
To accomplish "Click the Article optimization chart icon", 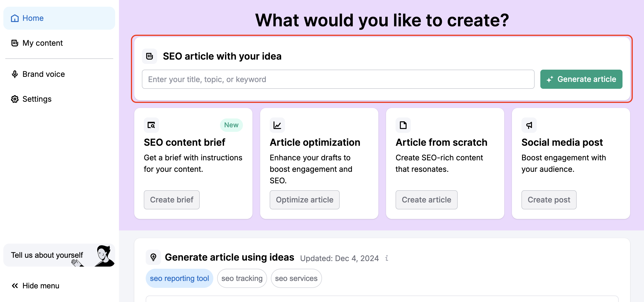I will [277, 125].
